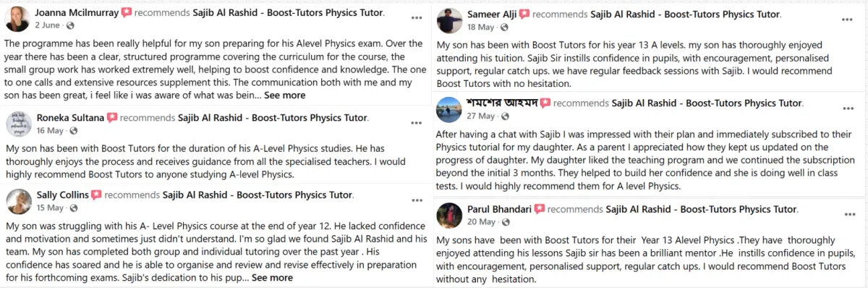
Task: Click globe privacy icon under Joanna's 2 June date
Action: pyautogui.click(x=69, y=26)
